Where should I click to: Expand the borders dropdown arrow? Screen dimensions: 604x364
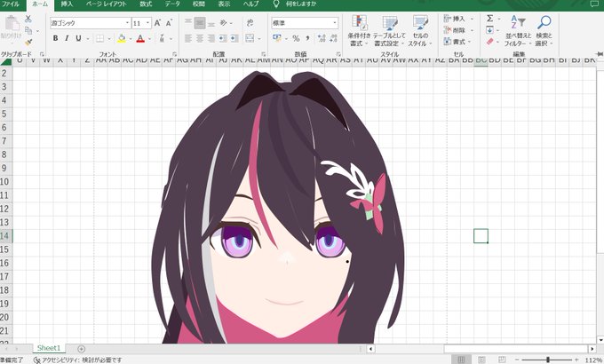point(109,39)
